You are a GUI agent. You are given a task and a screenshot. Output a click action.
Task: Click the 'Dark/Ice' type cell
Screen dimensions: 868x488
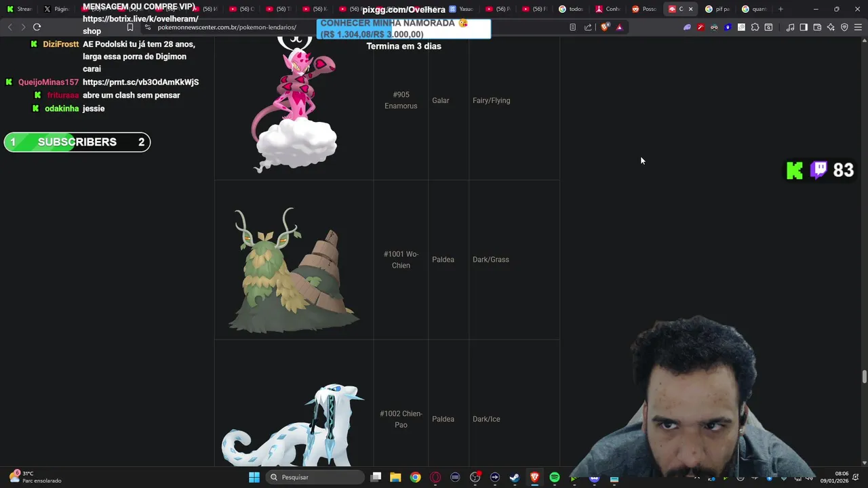[x=486, y=419]
